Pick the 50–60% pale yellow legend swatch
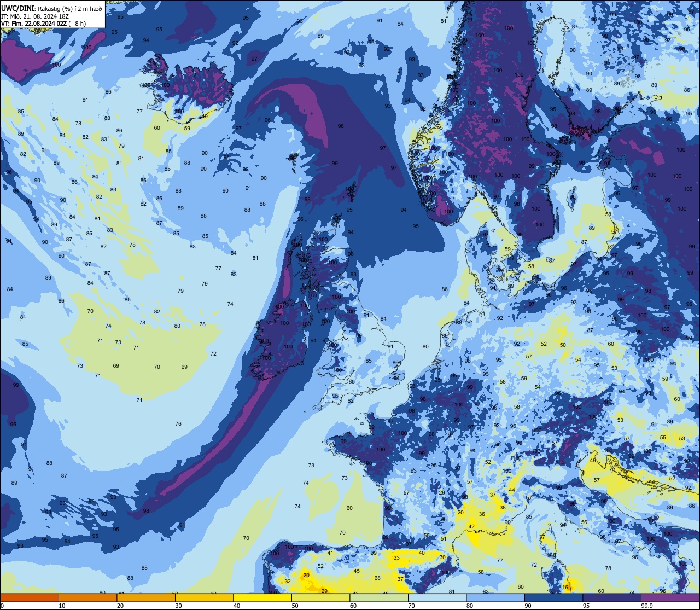 pyautogui.click(x=320, y=597)
